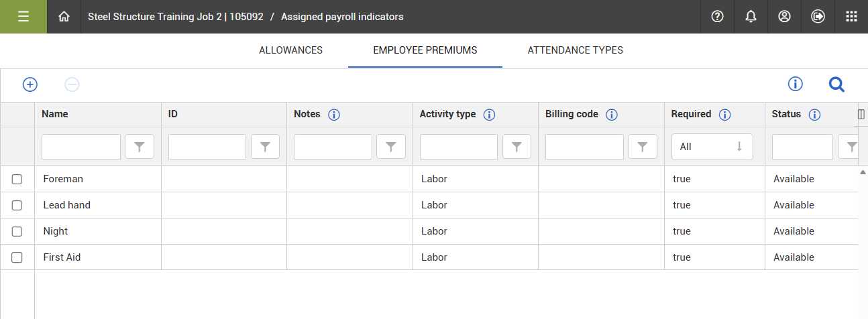
Task: Open Steel Structure Training Job 2 breadcrumb
Action: coord(175,17)
